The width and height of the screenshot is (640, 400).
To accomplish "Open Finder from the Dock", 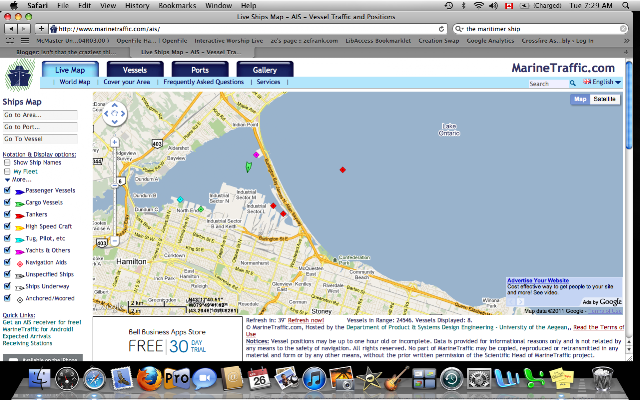I will [x=40, y=378].
